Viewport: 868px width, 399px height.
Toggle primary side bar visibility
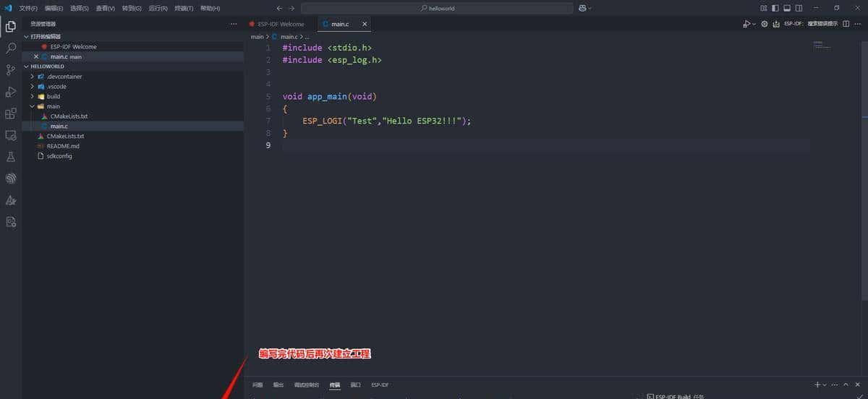(x=775, y=8)
